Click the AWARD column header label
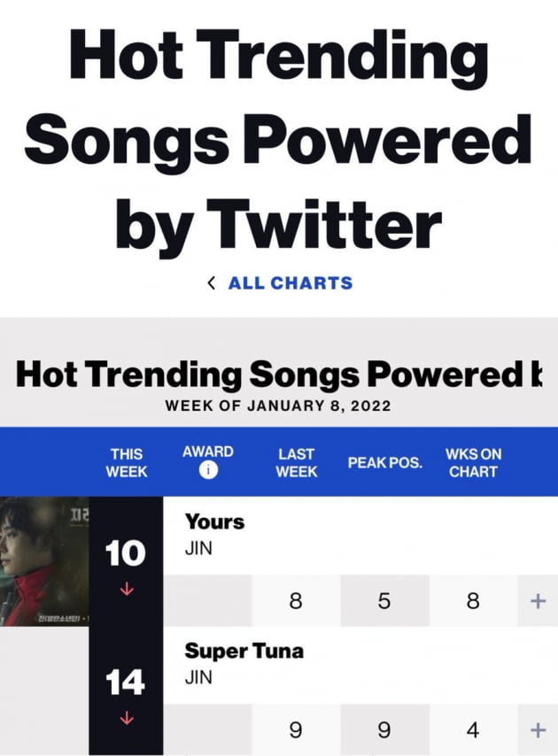Screen dimensions: 558x756 click(x=208, y=451)
